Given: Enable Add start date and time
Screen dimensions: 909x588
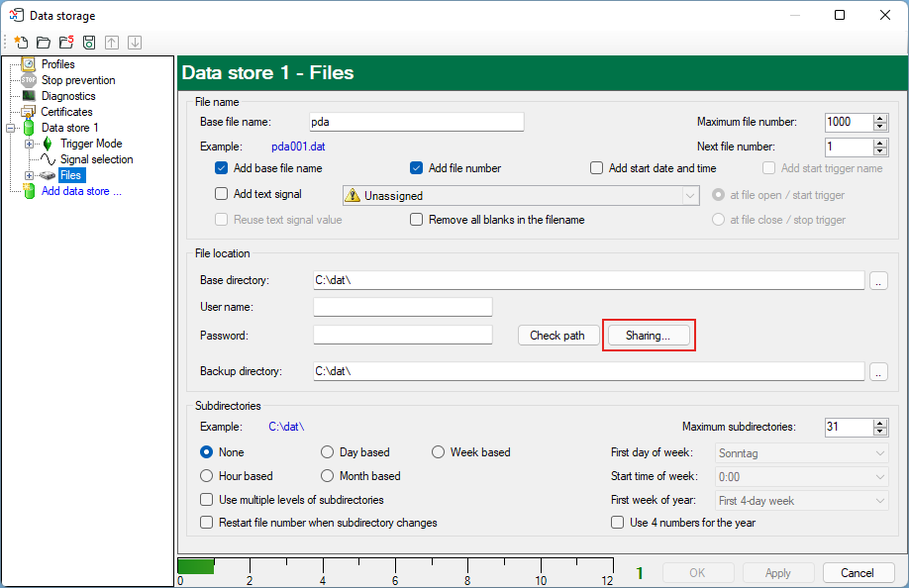Looking at the screenshot, I should click(x=597, y=168).
